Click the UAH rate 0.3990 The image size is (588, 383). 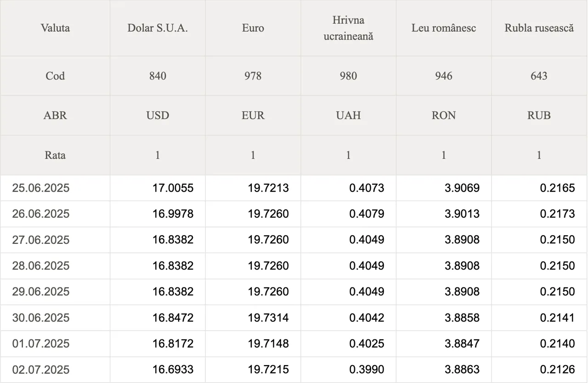click(367, 370)
